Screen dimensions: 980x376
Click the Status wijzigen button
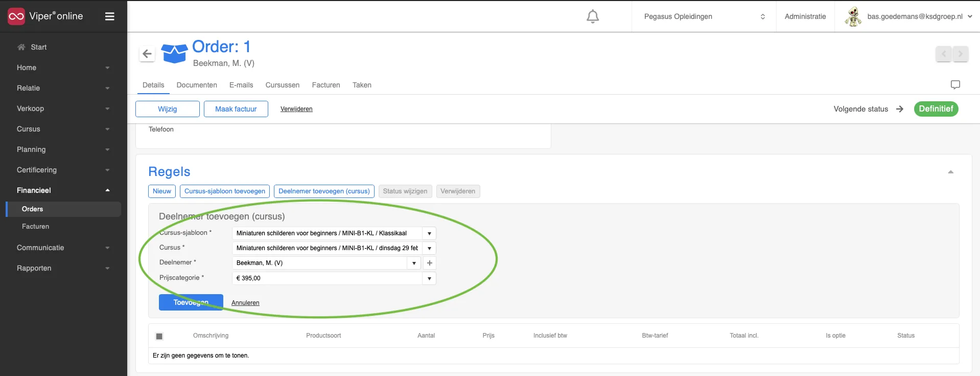coord(405,191)
